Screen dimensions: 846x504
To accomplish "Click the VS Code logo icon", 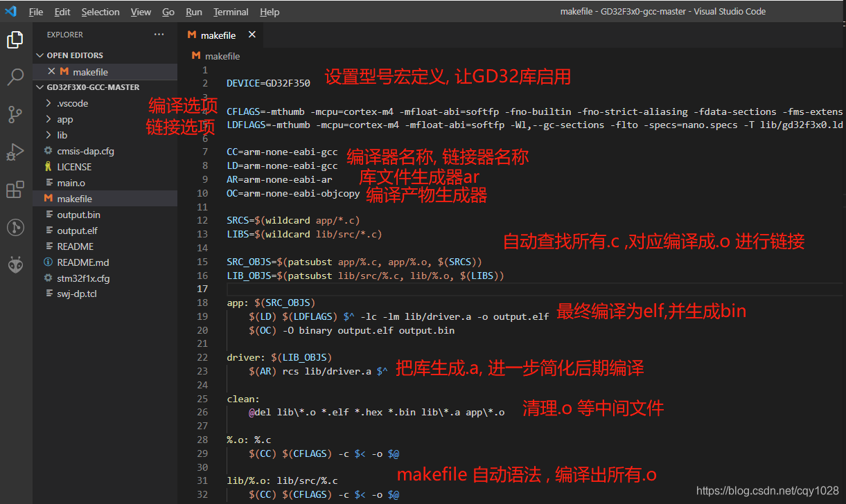I will pyautogui.click(x=10, y=11).
